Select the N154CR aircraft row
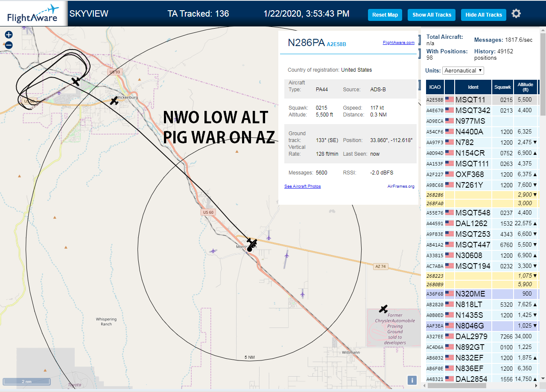This screenshot has height=392, width=546. click(482, 153)
